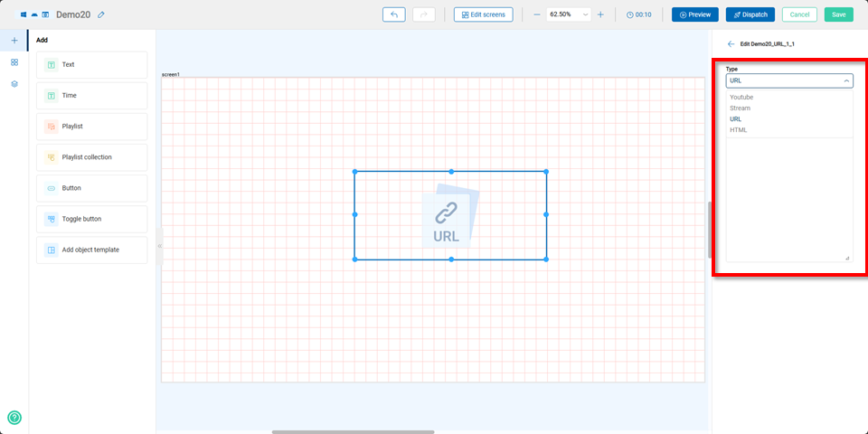Click the pencil icon beside Demo20
This screenshot has width=868, height=434.
pyautogui.click(x=101, y=14)
